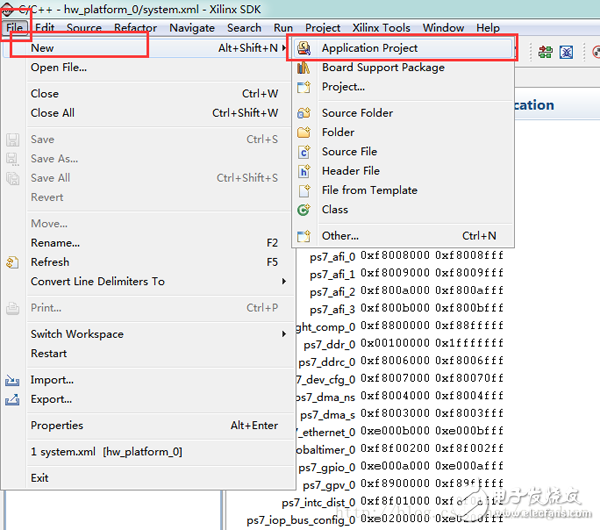This screenshot has height=530, width=600.
Task: Click Exit to quit Xilinx SDK
Action: (40, 478)
